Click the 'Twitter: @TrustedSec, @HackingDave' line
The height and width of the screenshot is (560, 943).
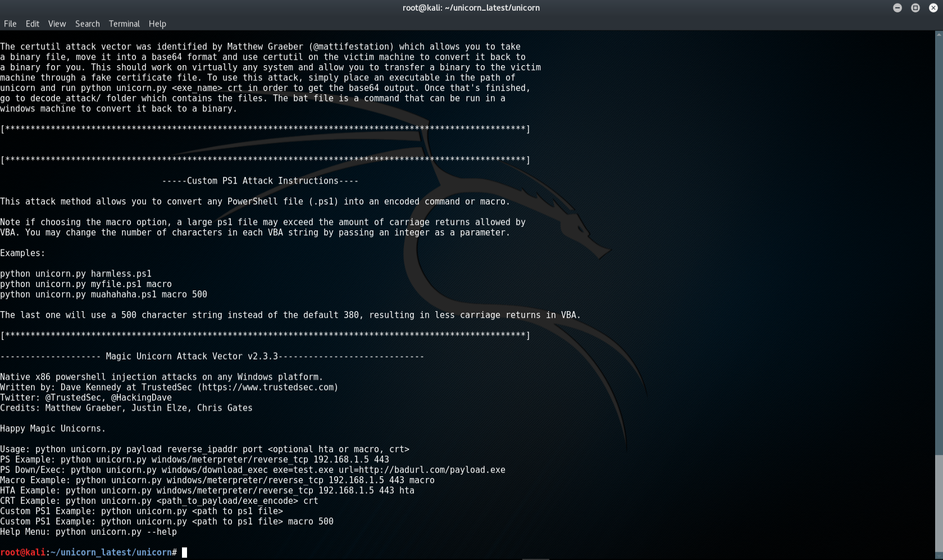[x=86, y=397]
